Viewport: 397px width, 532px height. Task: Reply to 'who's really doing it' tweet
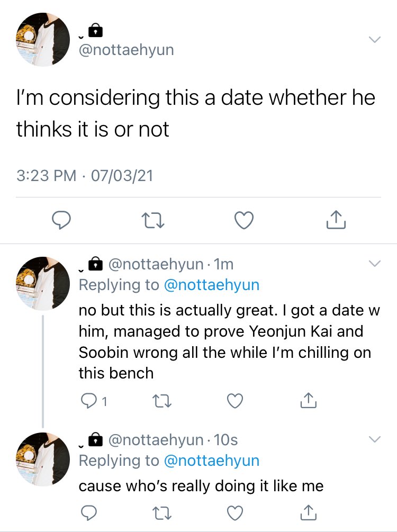pos(88,512)
